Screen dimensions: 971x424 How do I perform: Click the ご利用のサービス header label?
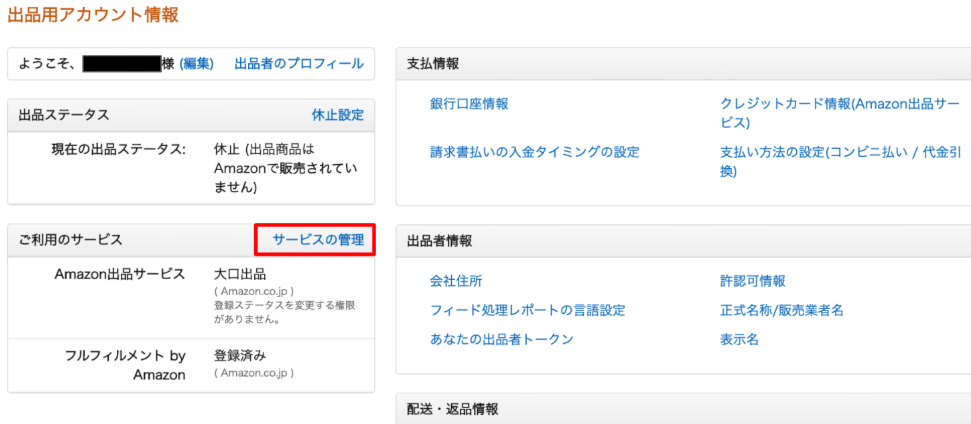pos(70,240)
